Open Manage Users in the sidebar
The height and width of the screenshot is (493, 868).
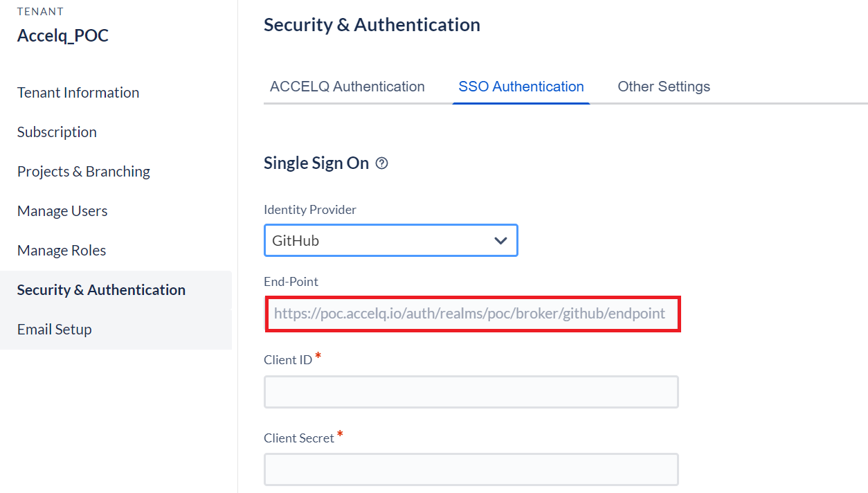(x=62, y=211)
